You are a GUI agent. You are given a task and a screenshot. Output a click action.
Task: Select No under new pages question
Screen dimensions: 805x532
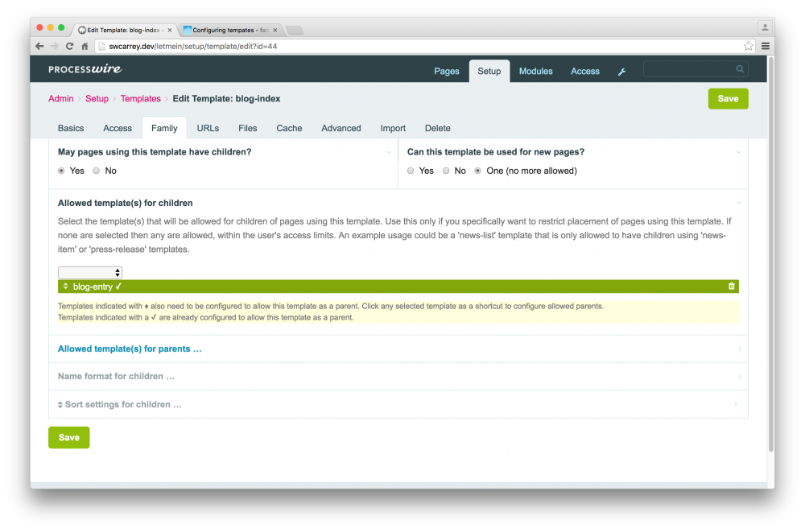(x=448, y=171)
